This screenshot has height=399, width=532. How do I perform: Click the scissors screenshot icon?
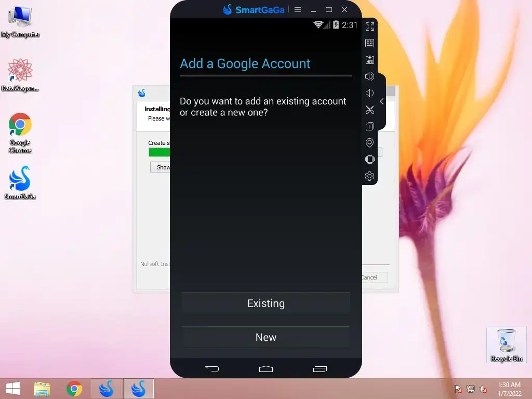tap(369, 110)
